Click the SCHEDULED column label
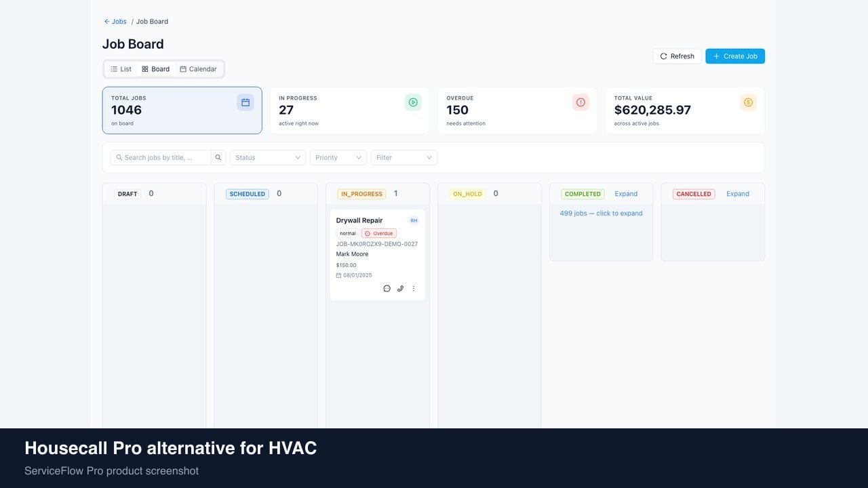The image size is (868, 488). 248,194
